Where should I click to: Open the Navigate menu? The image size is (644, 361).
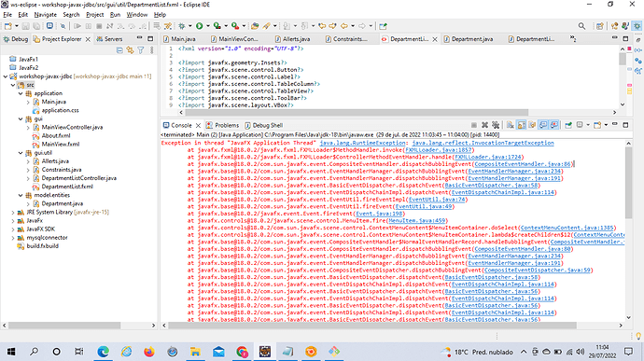tap(45, 14)
